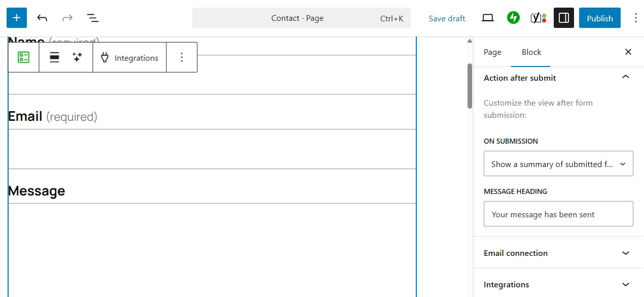Open the block Options three-dot menu
The width and height of the screenshot is (644, 297).
(182, 57)
